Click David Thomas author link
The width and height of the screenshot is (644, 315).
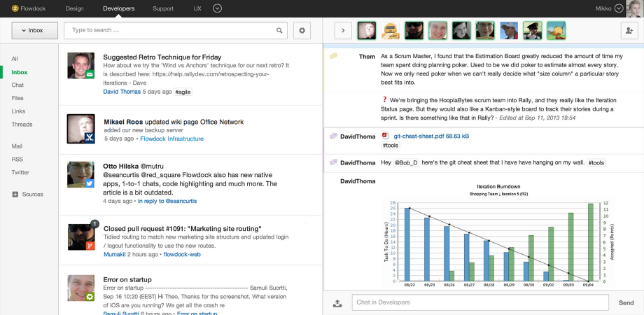click(x=122, y=92)
